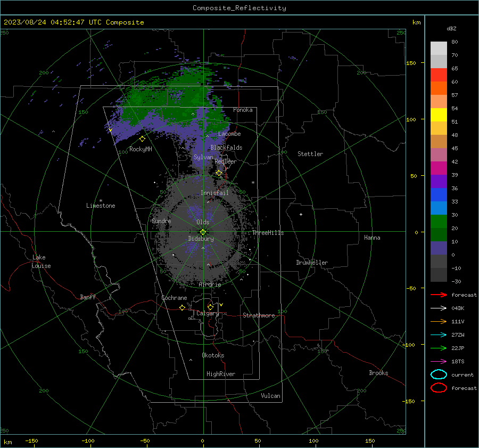Click the yellow diamond marker above Calgary
This screenshot has height=448, width=479.
point(210,307)
